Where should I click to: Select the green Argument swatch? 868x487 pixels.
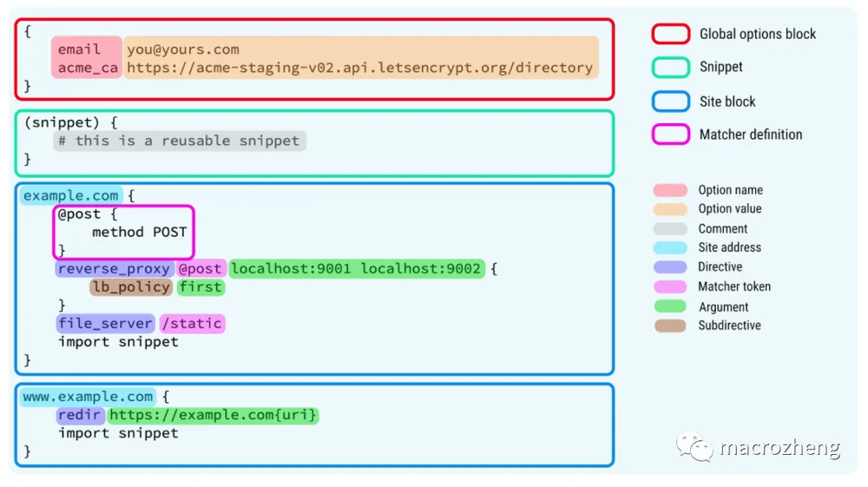point(670,306)
